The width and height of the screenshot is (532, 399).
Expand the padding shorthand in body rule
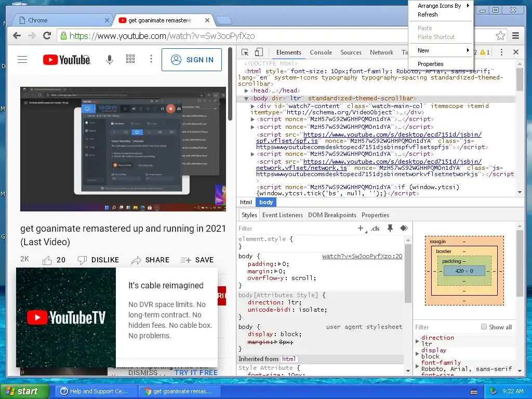(280, 264)
